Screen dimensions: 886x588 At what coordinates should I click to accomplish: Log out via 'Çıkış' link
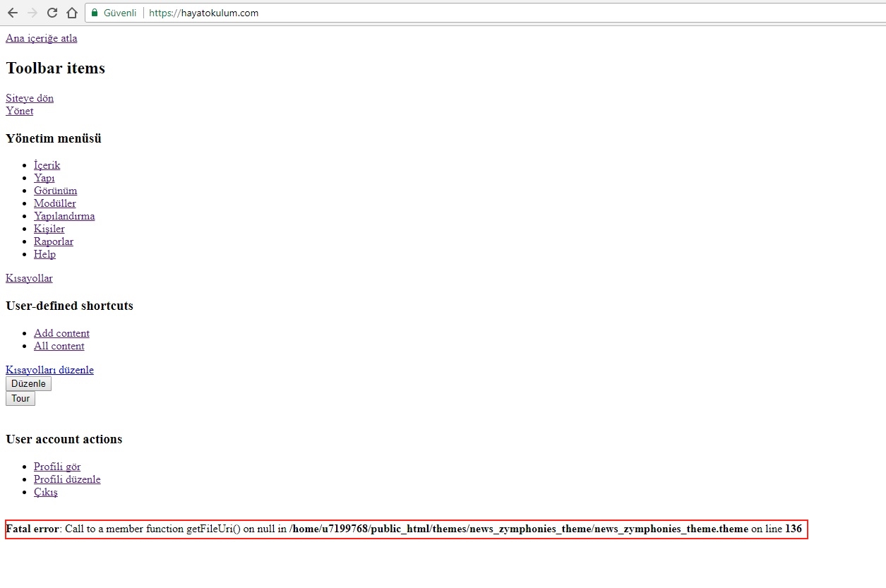tap(46, 492)
